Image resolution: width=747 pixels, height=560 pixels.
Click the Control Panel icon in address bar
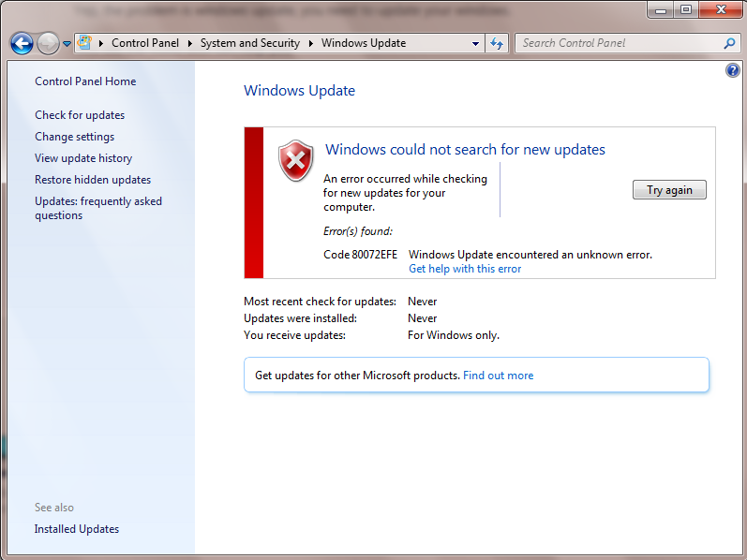pyautogui.click(x=84, y=43)
